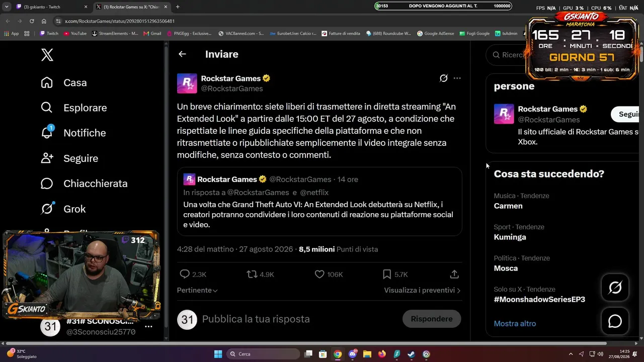Click Mostra altro under trends

click(515, 324)
